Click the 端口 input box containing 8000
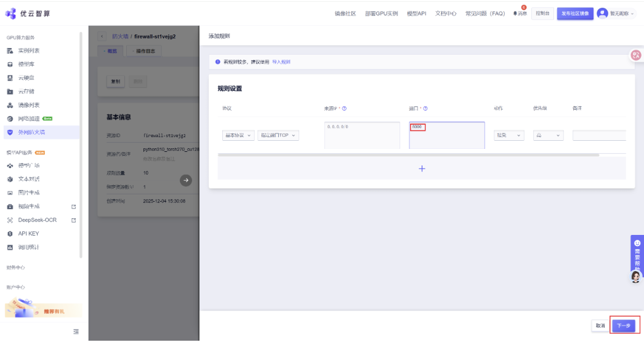This screenshot has height=353, width=644. tap(447, 135)
